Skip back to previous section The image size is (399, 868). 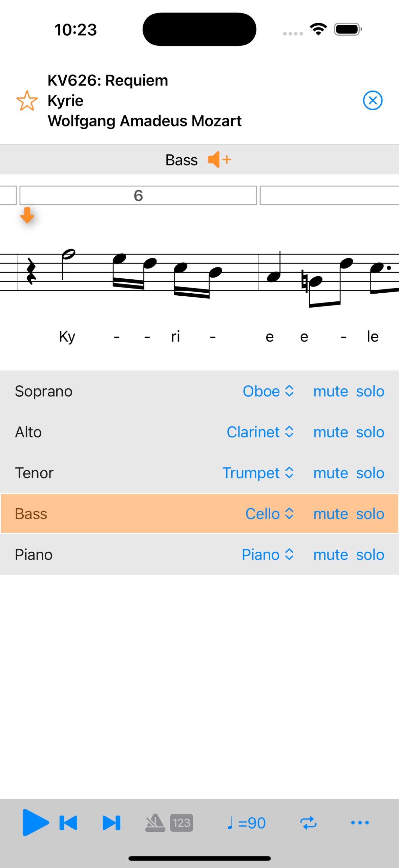pos(68,823)
